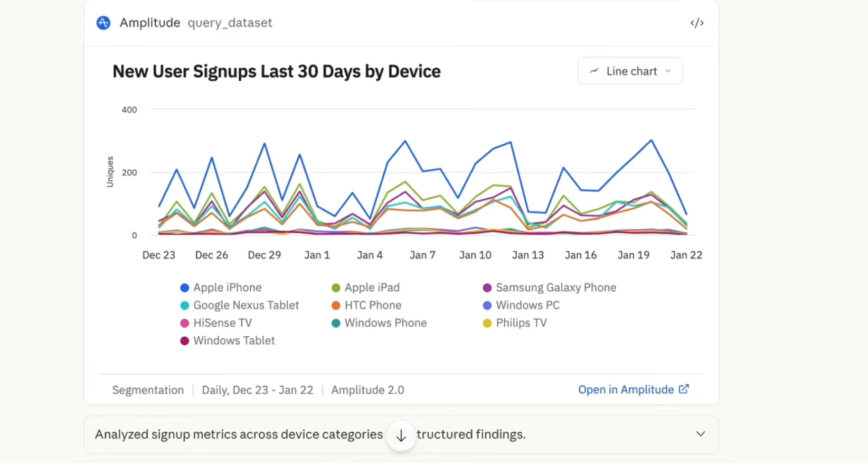This screenshot has height=463, width=868.
Task: Click the Jan 19 x-axis label
Action: [634, 255]
